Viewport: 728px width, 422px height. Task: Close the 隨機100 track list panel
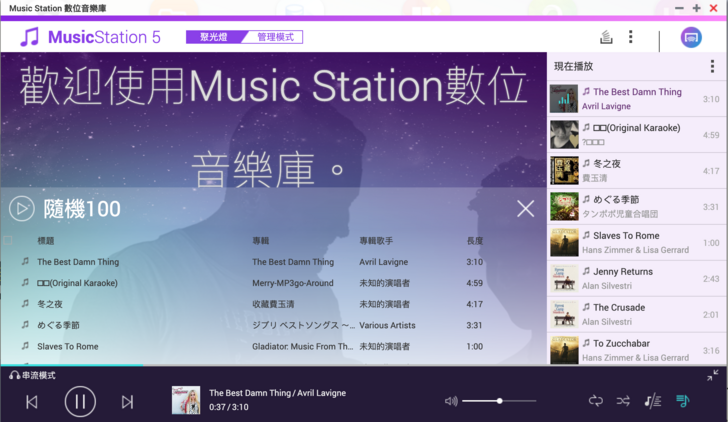(525, 208)
